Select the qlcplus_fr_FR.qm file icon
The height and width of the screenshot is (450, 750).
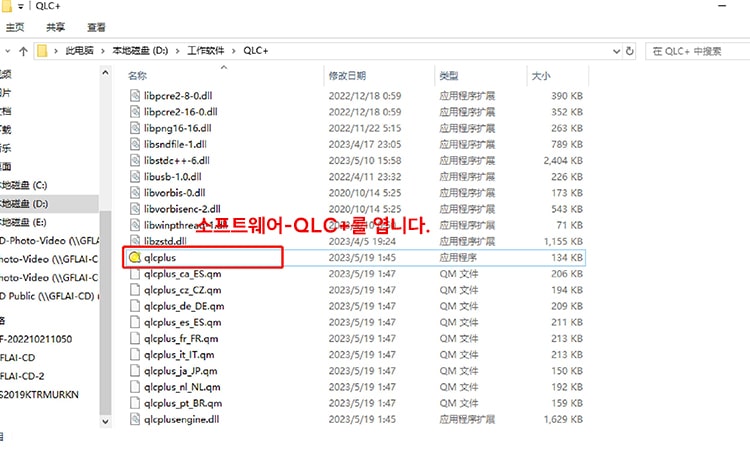coord(135,339)
